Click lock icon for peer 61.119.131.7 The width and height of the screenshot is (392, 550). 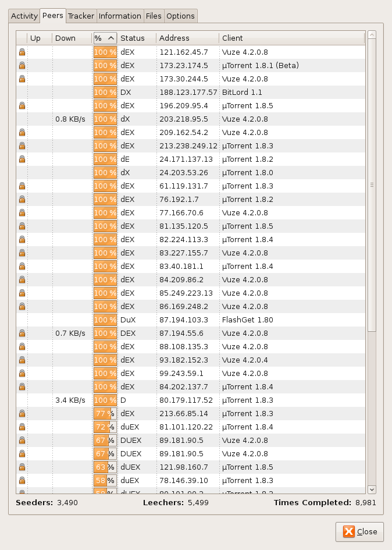[22, 186]
